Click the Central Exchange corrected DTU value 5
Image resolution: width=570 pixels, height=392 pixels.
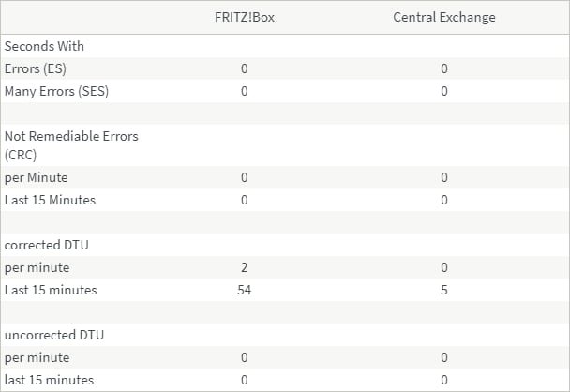point(443,290)
